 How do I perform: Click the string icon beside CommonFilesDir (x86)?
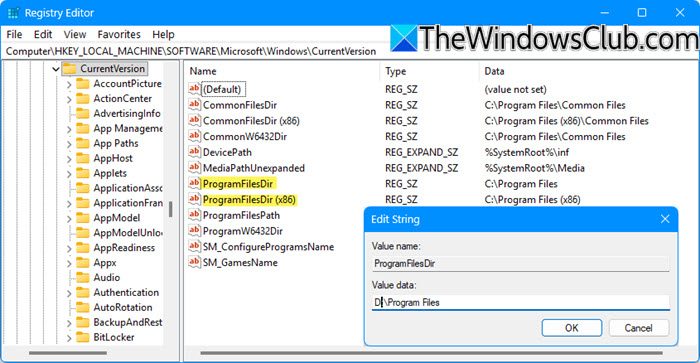click(x=194, y=120)
